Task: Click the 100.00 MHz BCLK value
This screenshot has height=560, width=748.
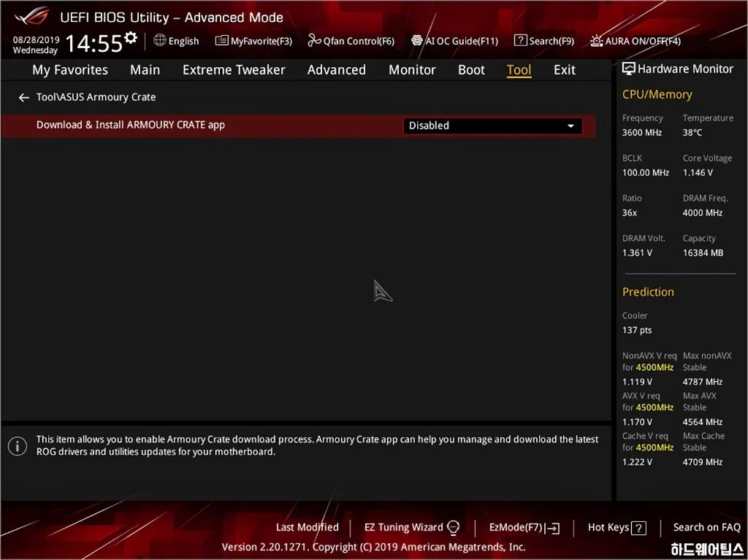Action: (x=646, y=173)
